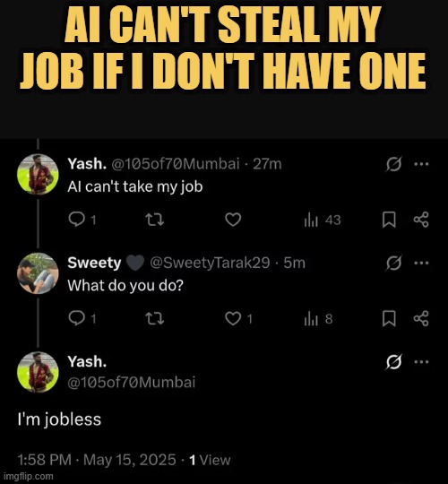View analytics showing 8 views
448x484 pixels.
318,319
